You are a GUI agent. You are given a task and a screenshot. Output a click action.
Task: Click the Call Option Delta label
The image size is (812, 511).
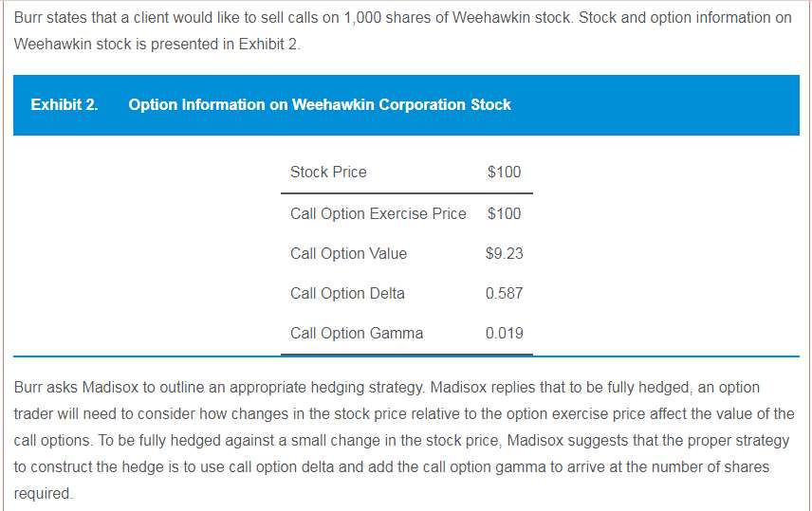click(347, 294)
